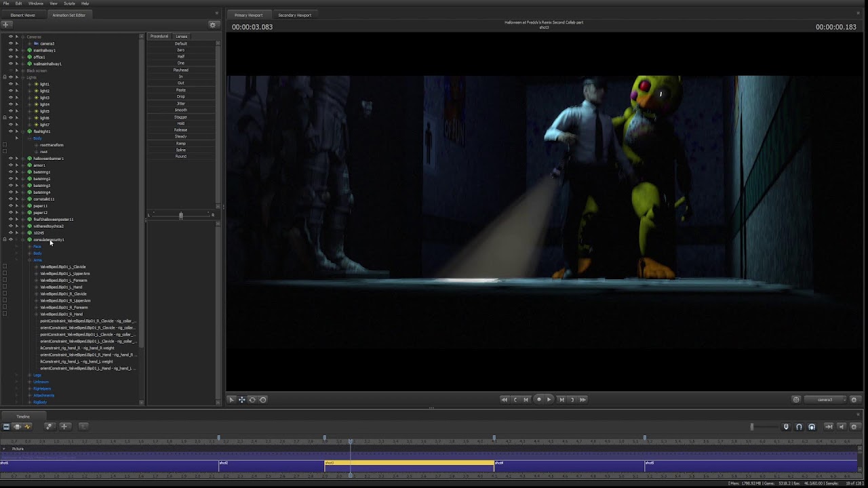Tick the checkbox for ValveBiped.Bip01_R_Hand
Image resolution: width=868 pixels, height=488 pixels.
pyautogui.click(x=5, y=314)
